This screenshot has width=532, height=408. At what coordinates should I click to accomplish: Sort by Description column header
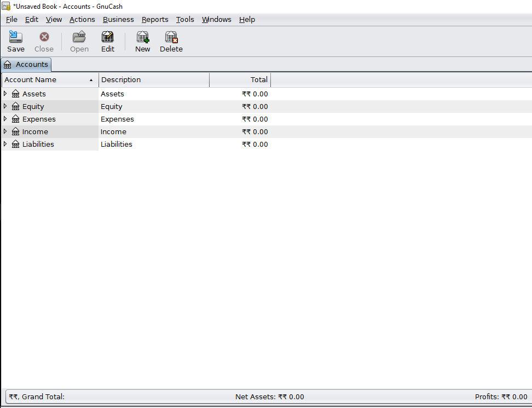click(x=154, y=80)
